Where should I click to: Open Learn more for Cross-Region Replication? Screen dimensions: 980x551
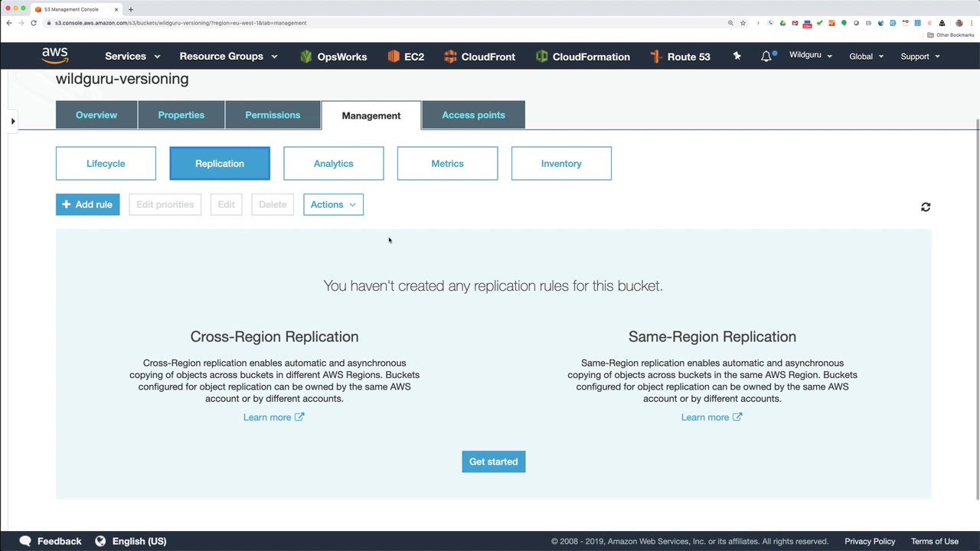(x=273, y=417)
